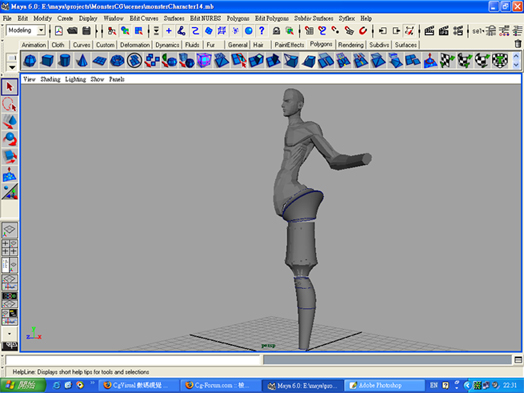524x393 pixels.
Task: Open the viewport Show menu
Action: click(x=97, y=79)
